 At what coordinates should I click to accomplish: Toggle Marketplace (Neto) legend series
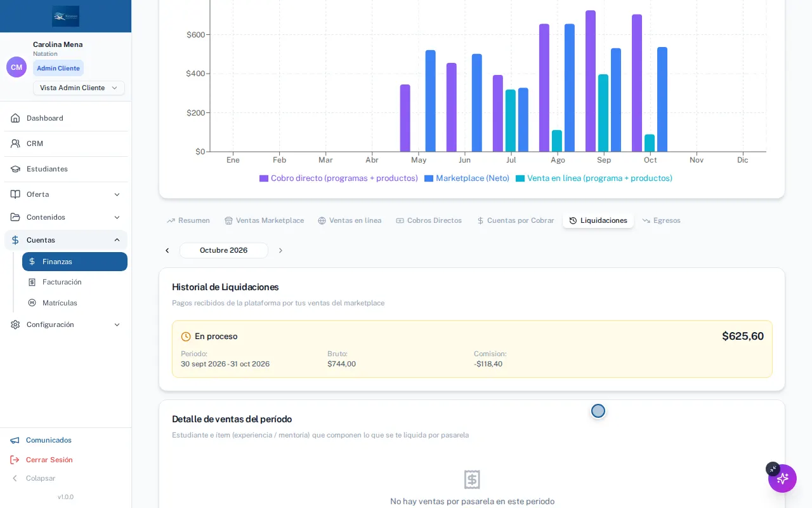[x=467, y=178]
